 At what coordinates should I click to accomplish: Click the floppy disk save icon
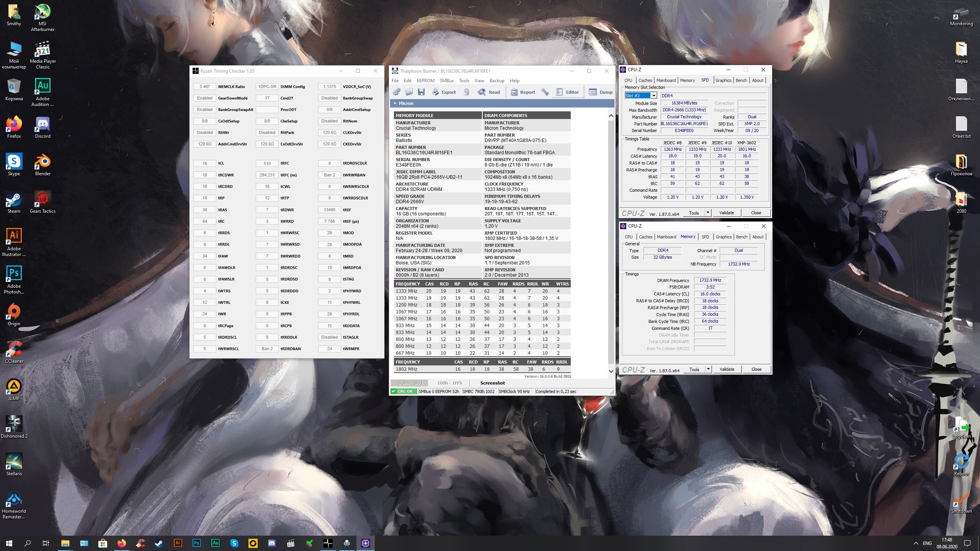tap(421, 92)
